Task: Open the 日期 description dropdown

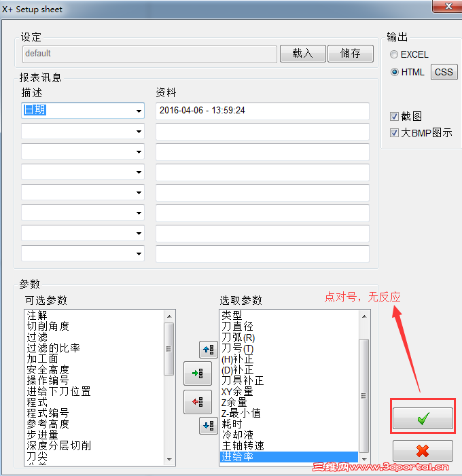Action: pyautogui.click(x=139, y=111)
